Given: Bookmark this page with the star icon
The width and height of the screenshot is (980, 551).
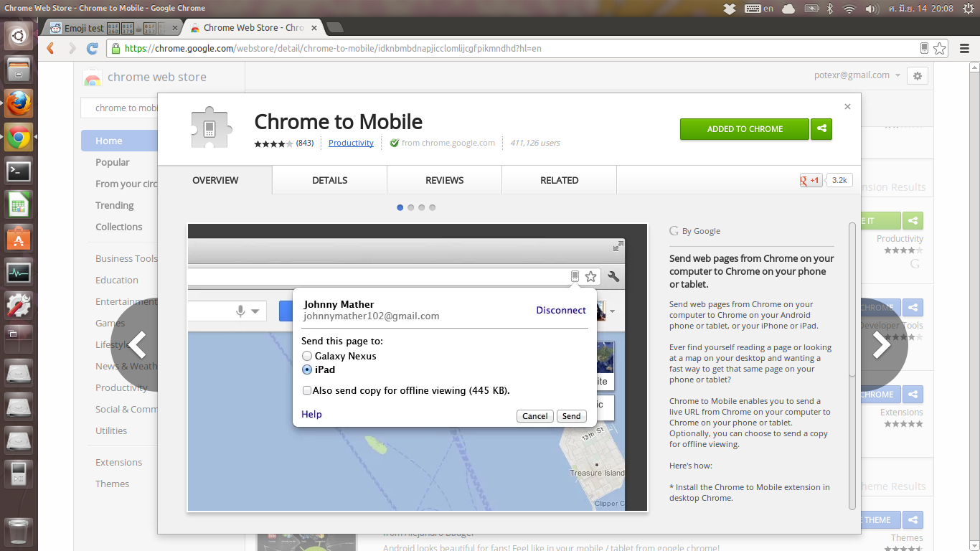Looking at the screenshot, I should pyautogui.click(x=940, y=48).
